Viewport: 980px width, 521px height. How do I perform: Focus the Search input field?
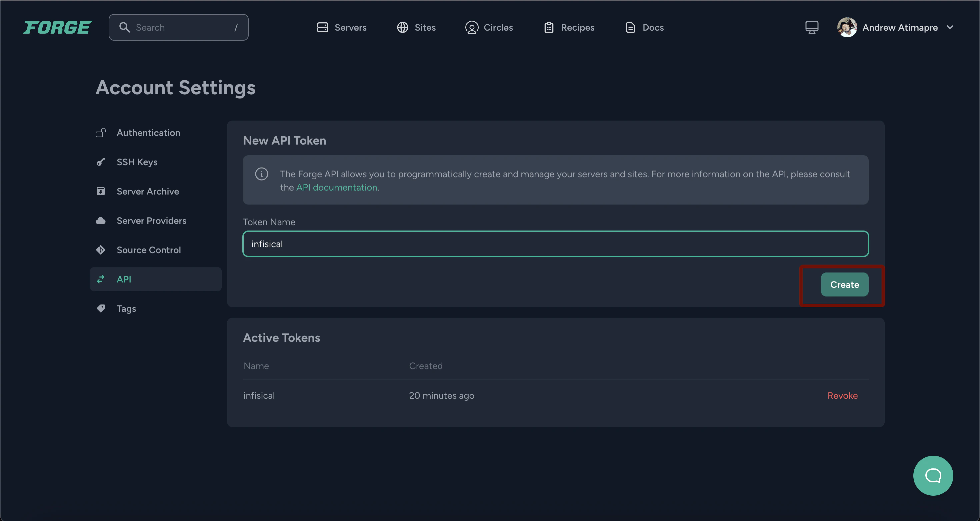(178, 27)
